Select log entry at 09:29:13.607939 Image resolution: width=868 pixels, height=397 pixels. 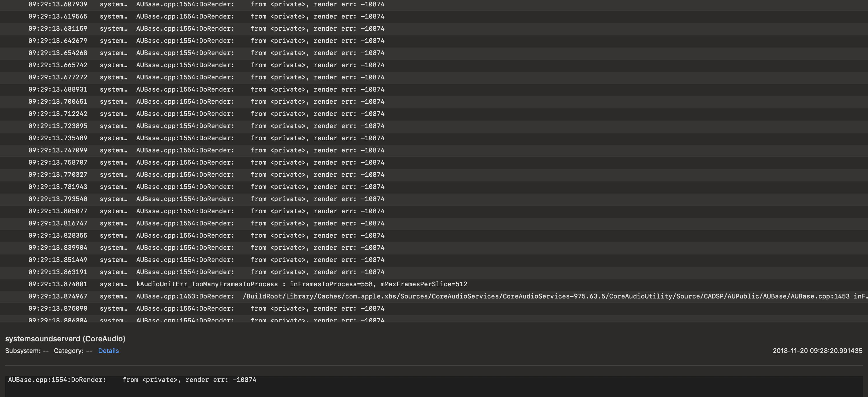click(434, 4)
